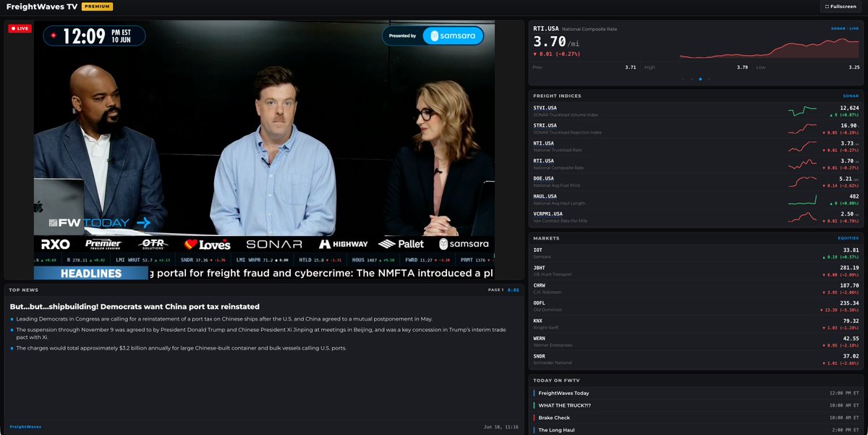Open the STRI.USA Truckload Rejection Index row

pos(695,128)
